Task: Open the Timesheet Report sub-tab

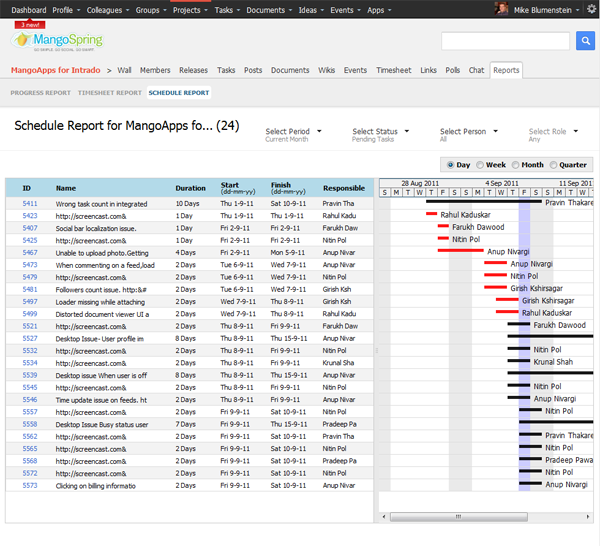Action: tap(110, 93)
